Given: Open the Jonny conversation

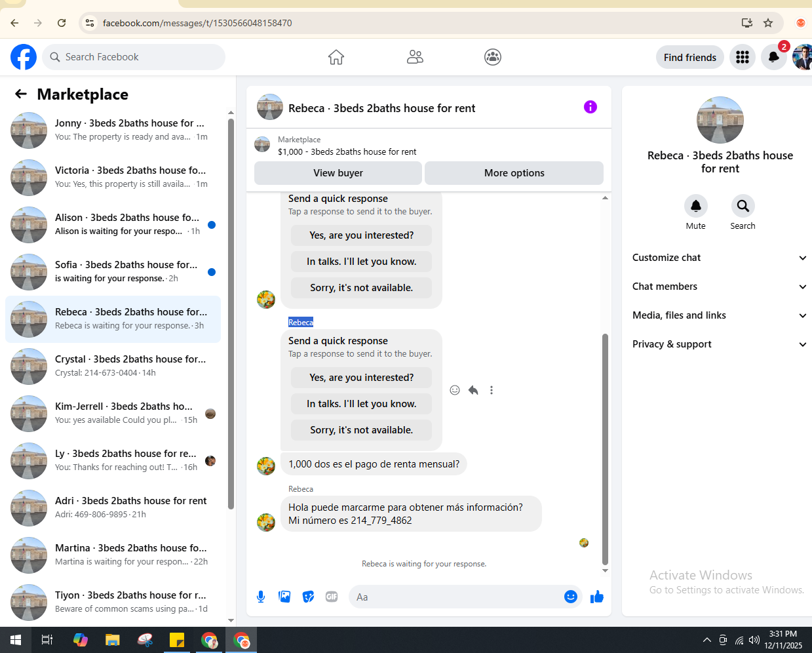Looking at the screenshot, I should pyautogui.click(x=113, y=130).
